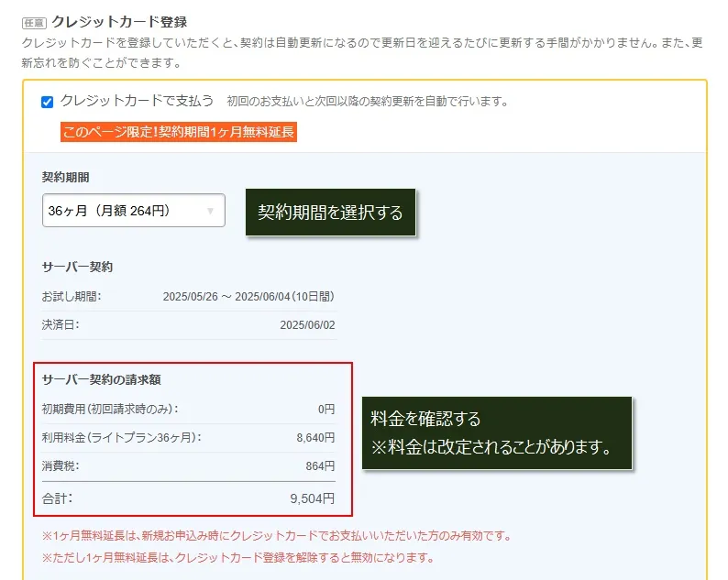Click the gray 任意 badge icon

click(34, 22)
